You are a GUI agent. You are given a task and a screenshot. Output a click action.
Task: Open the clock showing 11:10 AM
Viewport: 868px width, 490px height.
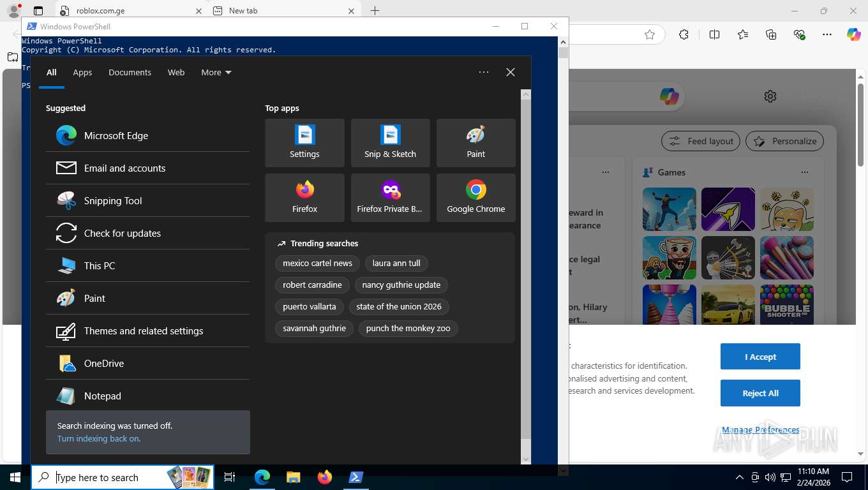tap(812, 477)
